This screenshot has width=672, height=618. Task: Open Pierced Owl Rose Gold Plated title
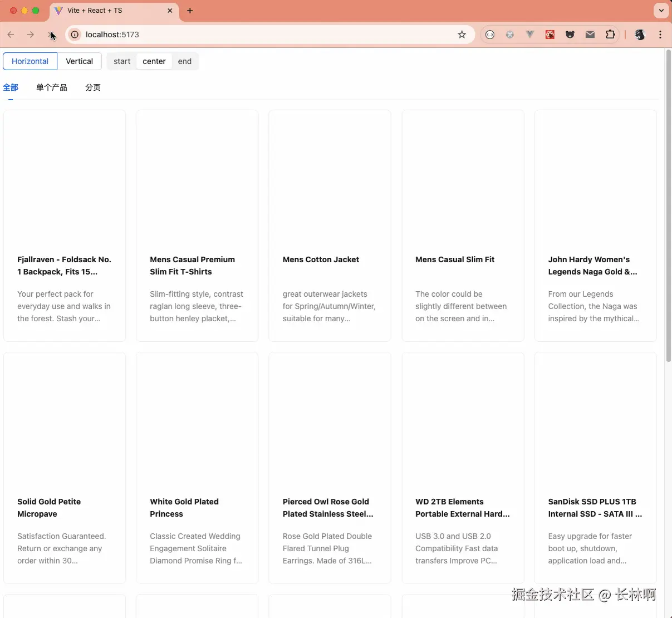[328, 508]
